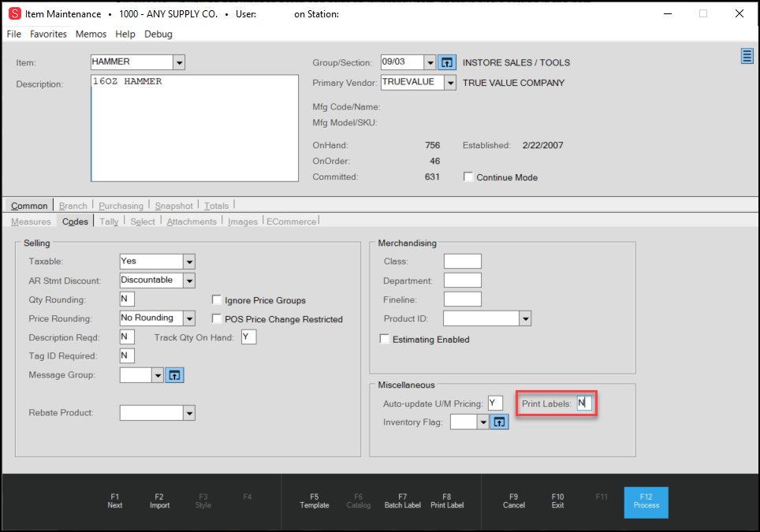
Task: Show the Attachments sub-tab
Action: (x=192, y=221)
